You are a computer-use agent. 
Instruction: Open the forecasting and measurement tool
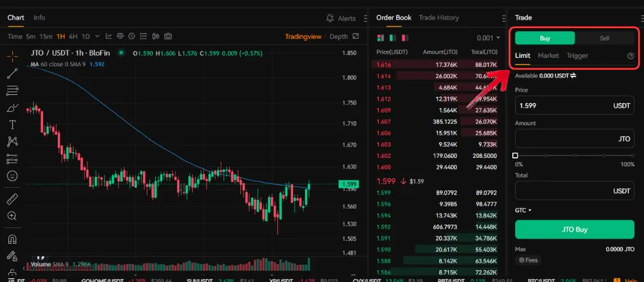12,159
